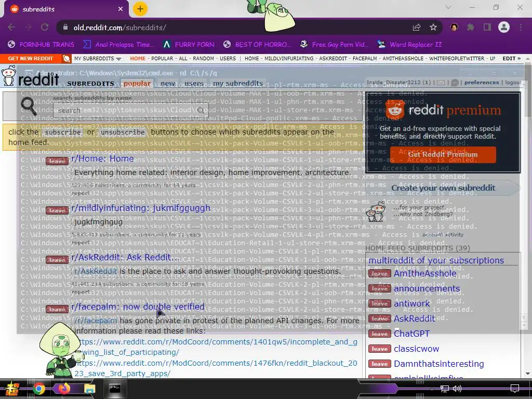Open the chat bubble icon near preferences
532x399 pixels.
[455, 83]
